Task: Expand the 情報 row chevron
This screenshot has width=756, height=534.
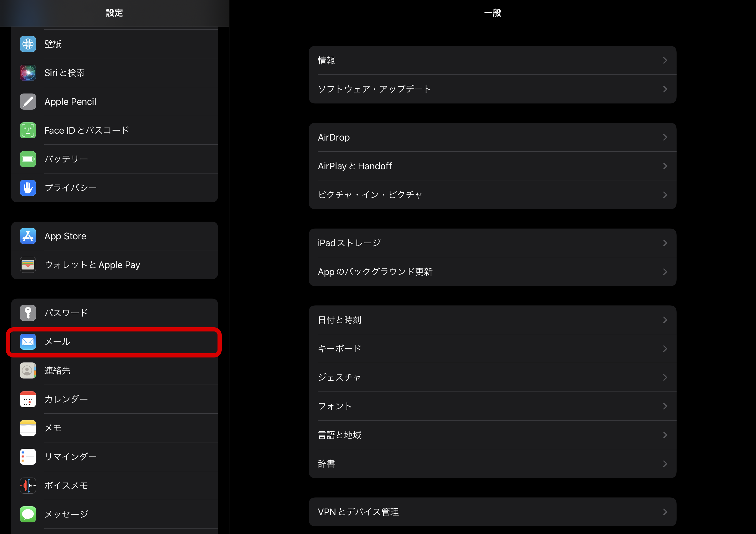Action: point(665,60)
